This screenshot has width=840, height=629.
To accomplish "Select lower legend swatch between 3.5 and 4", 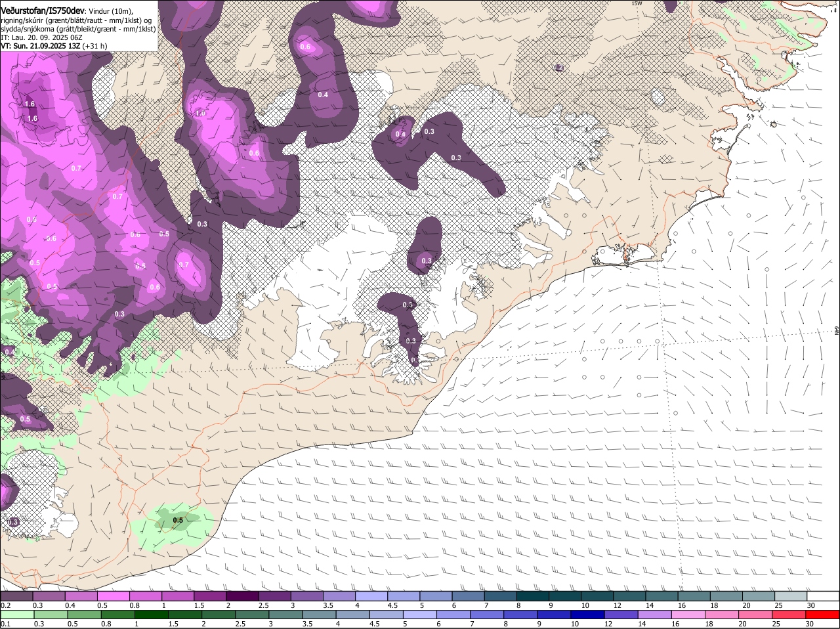I will click(320, 615).
